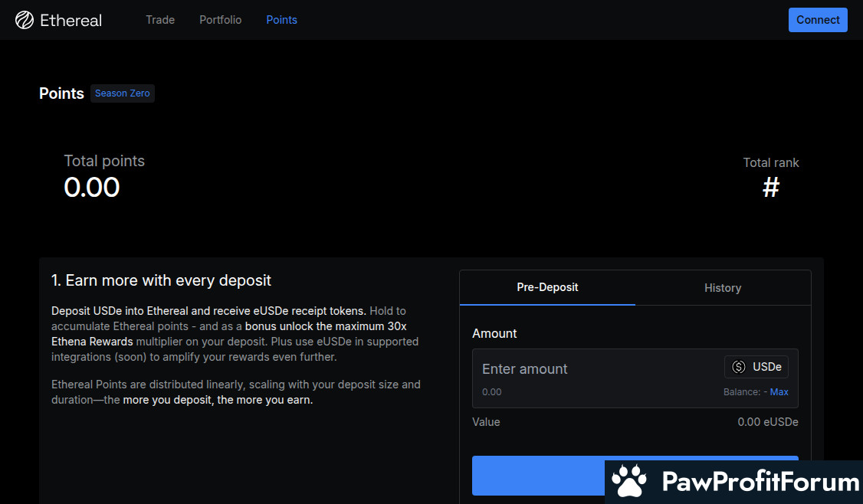Click the 0.00 eUSDe value readout
863x504 pixels.
coord(767,422)
